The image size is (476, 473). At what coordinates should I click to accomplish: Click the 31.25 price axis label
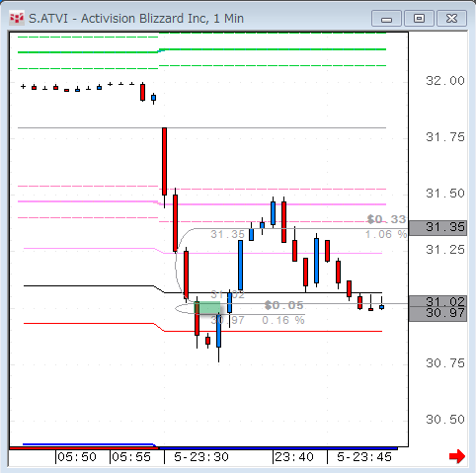click(x=445, y=250)
